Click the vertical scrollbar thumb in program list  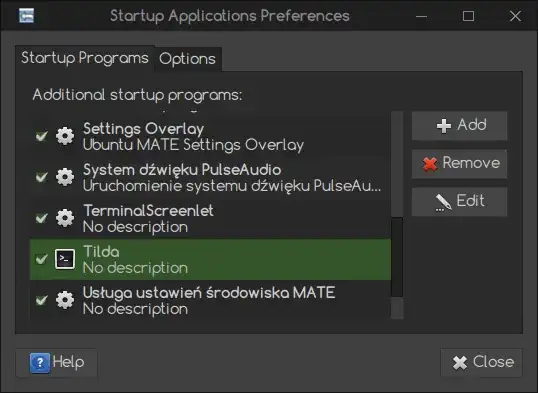[x=397, y=257]
